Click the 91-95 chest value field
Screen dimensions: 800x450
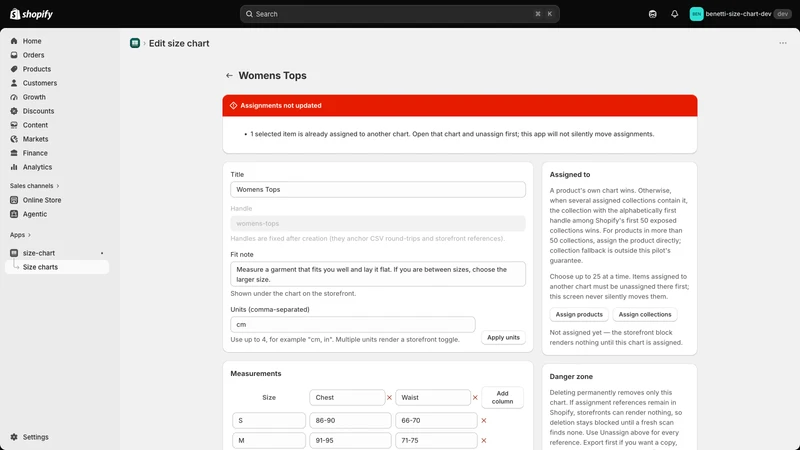[350, 440]
